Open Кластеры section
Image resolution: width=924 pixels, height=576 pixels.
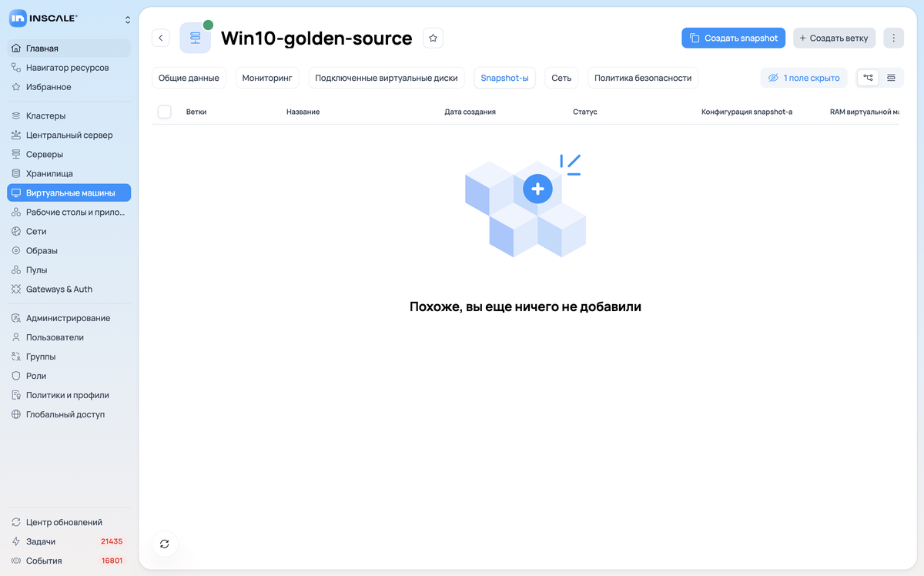[69, 116]
